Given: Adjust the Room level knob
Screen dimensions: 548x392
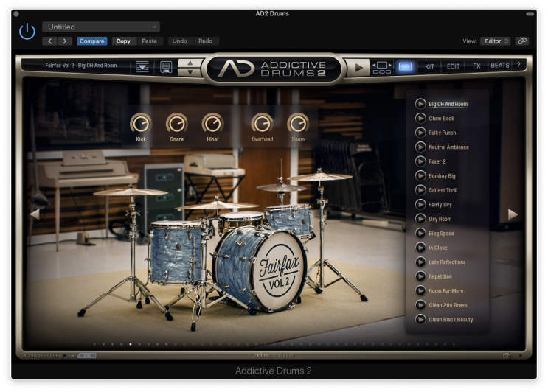Looking at the screenshot, I should [298, 124].
